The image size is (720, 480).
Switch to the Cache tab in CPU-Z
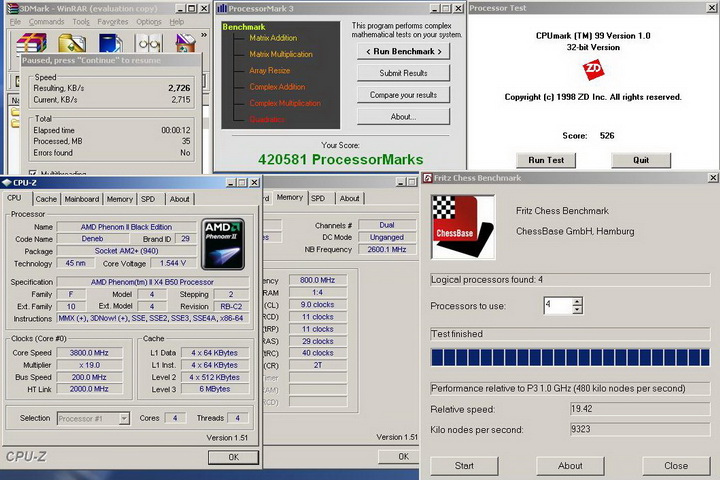tap(46, 199)
